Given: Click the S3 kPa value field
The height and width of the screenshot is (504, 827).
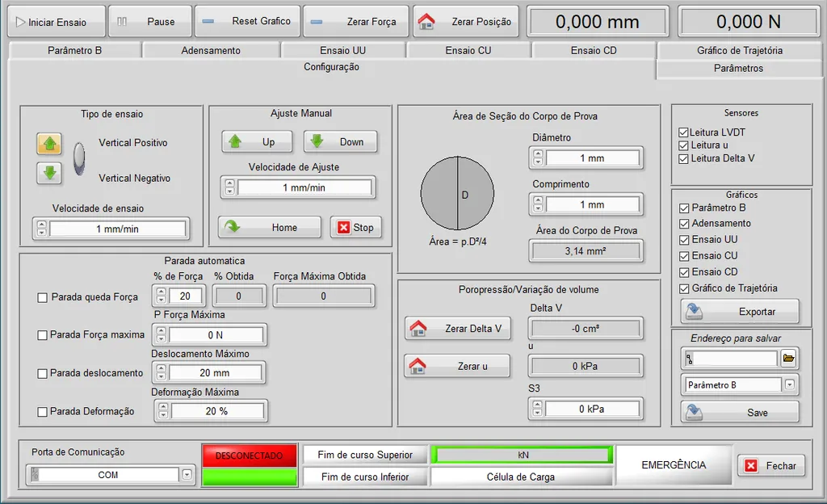Looking at the screenshot, I should click(x=592, y=409).
